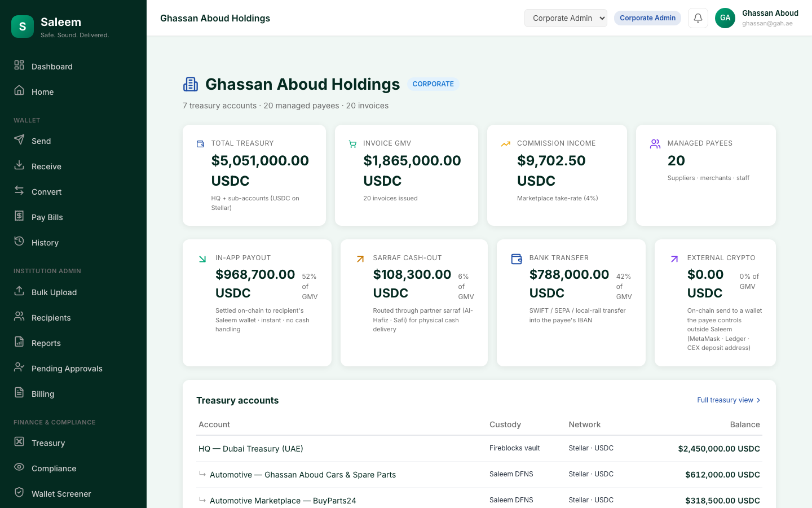Open the Corporate Admin role dropdown

(566, 18)
